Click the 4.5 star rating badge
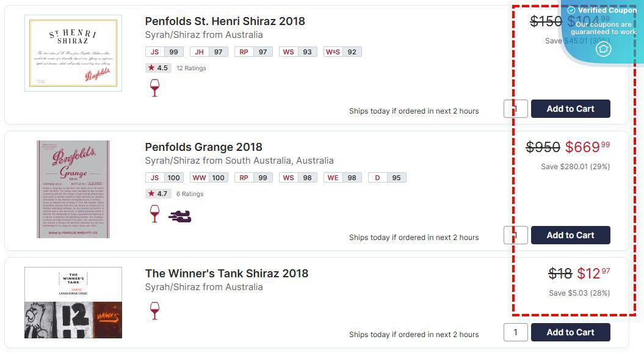Image resolution: width=644 pixels, height=353 pixels. (x=158, y=68)
